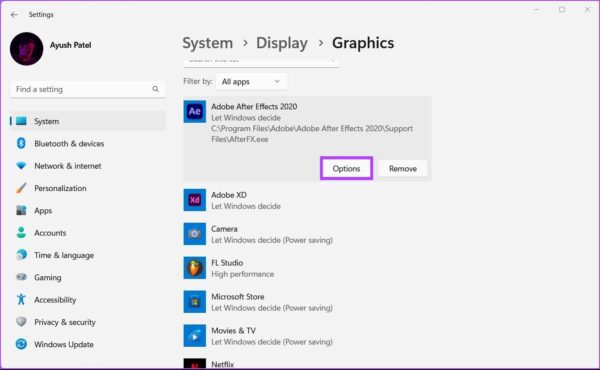Select the Movies & TV entry name

point(233,331)
